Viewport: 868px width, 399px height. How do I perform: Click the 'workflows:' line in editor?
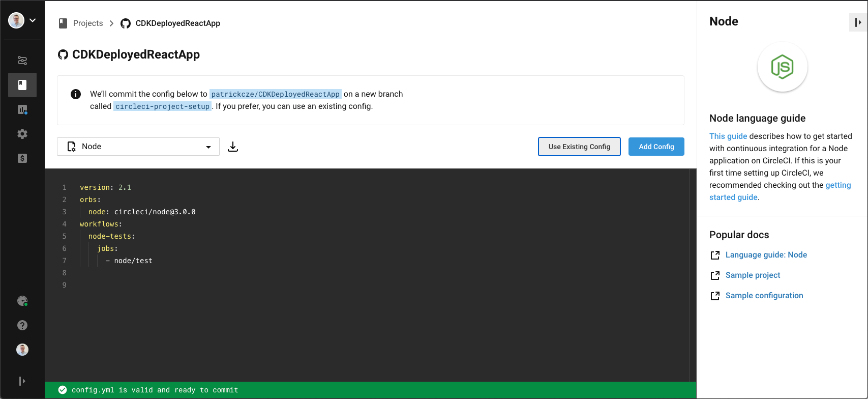[101, 224]
